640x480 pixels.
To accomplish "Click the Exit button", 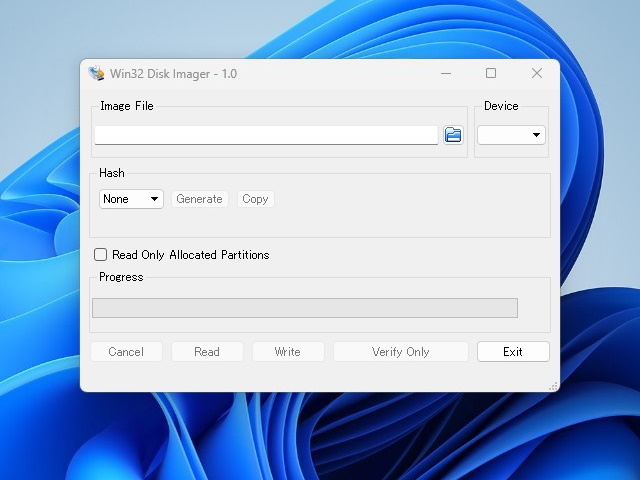I will (x=513, y=352).
